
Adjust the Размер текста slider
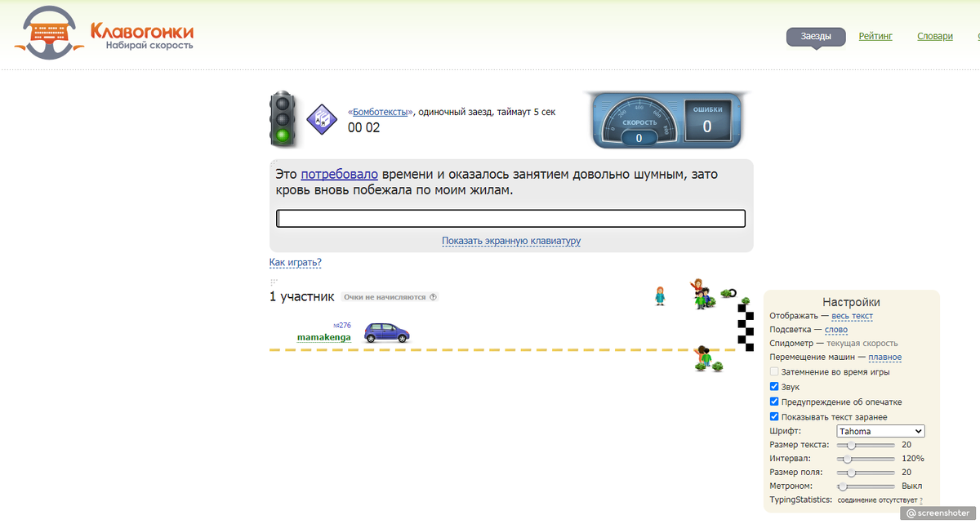point(866,446)
